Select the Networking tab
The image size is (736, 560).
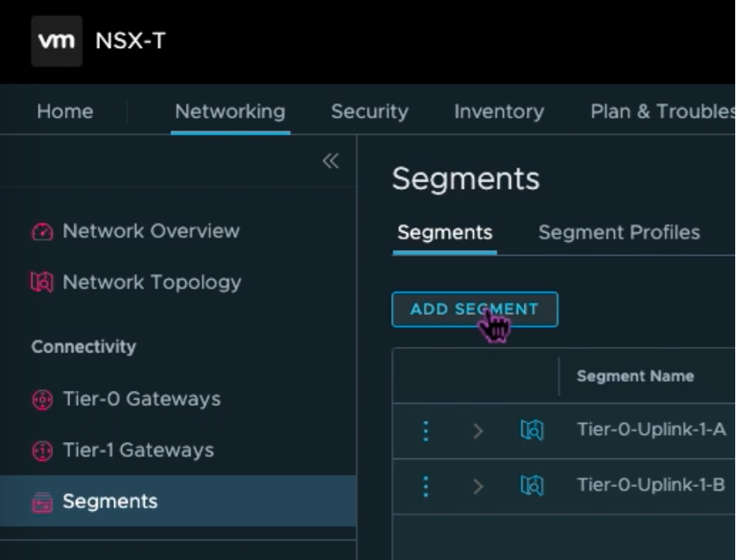point(230,112)
